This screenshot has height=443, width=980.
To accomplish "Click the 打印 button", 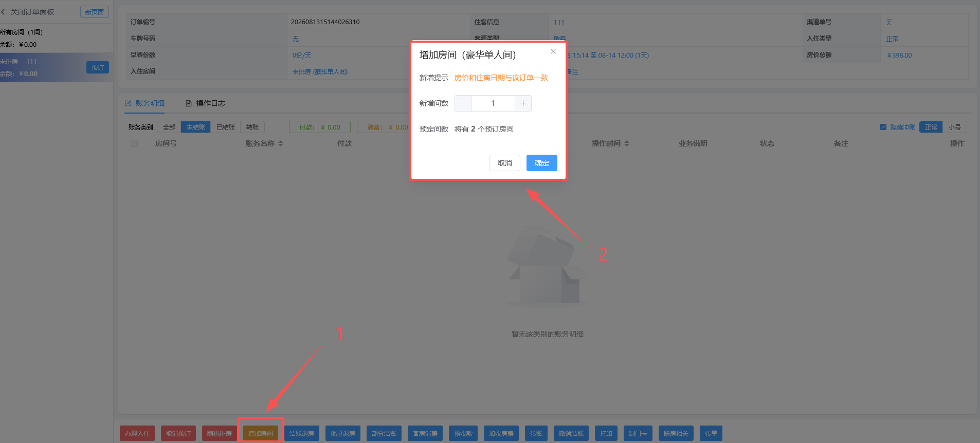I will click(606, 433).
